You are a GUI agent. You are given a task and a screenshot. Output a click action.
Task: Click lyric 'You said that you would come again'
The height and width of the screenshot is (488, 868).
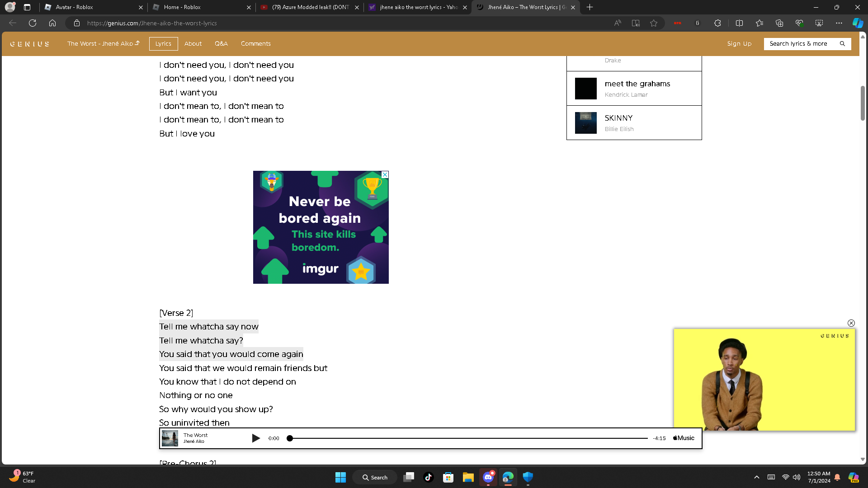tap(231, 354)
